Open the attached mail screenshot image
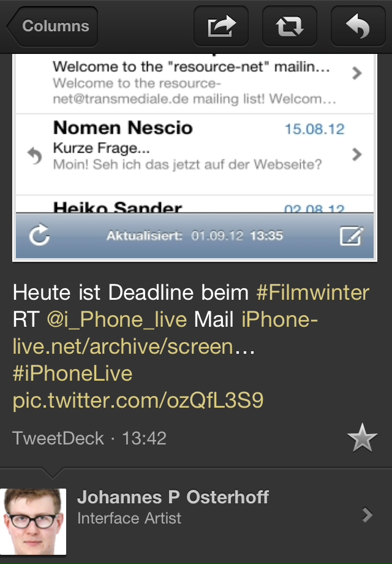This screenshot has width=392, height=564. [x=195, y=158]
